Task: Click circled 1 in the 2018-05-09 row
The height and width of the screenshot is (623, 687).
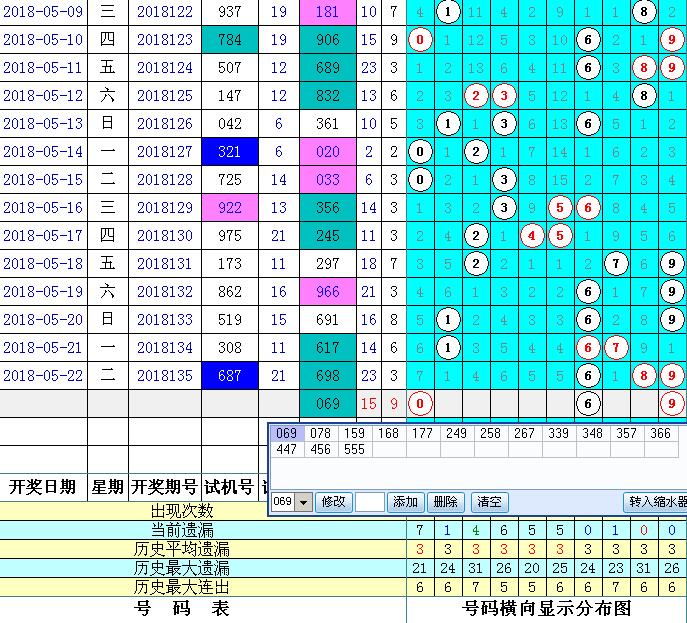Action: tap(448, 11)
